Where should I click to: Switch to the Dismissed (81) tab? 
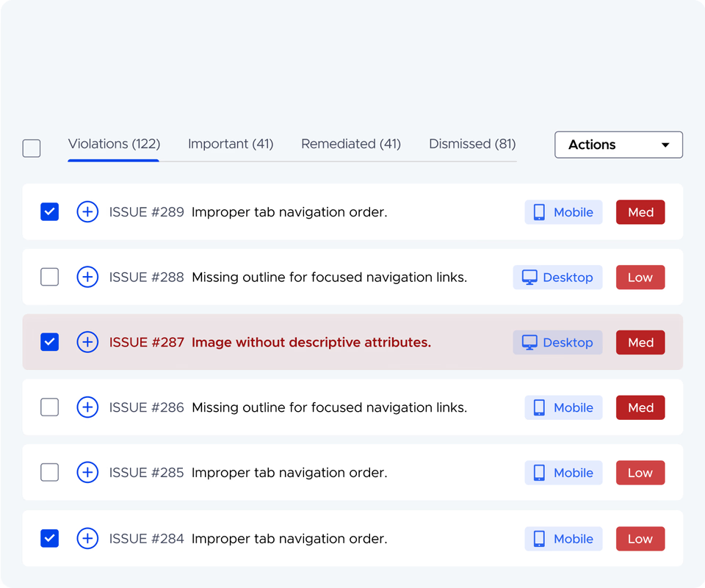coord(472,144)
